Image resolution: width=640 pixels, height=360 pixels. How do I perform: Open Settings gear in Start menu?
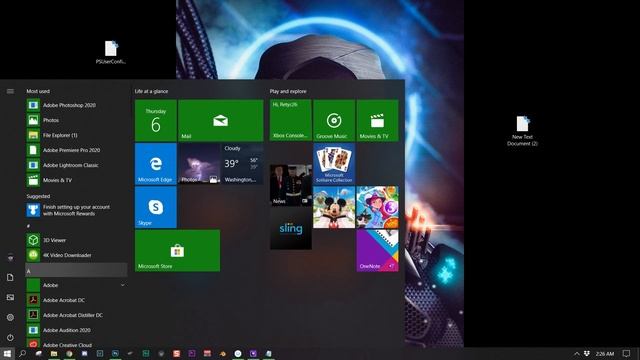point(10,317)
